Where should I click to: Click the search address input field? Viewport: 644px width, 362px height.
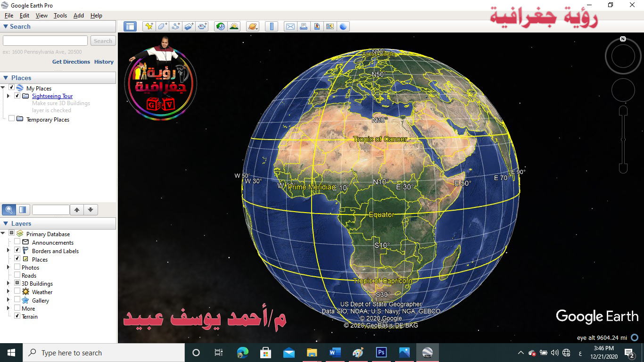pyautogui.click(x=45, y=41)
